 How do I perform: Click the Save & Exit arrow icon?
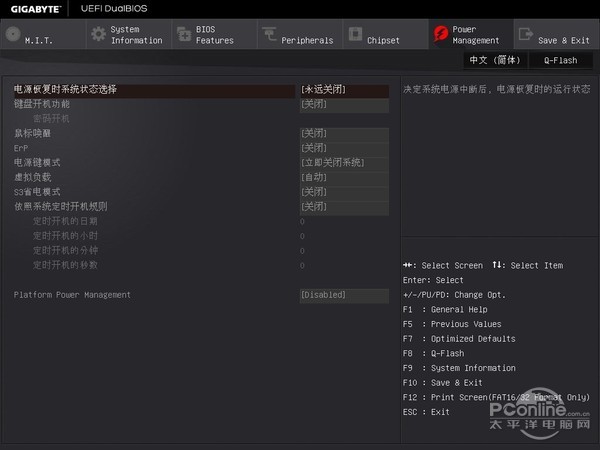click(526, 34)
